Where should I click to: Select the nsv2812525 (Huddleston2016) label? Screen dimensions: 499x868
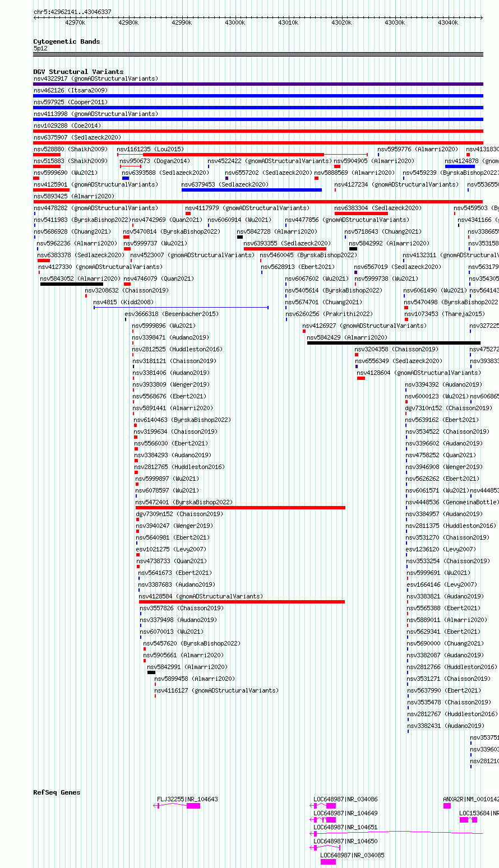[178, 349]
